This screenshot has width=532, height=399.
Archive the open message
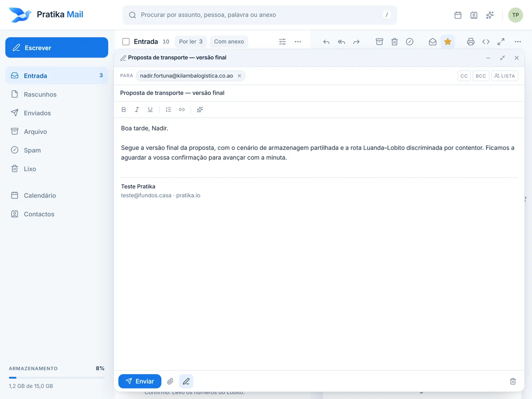click(379, 42)
